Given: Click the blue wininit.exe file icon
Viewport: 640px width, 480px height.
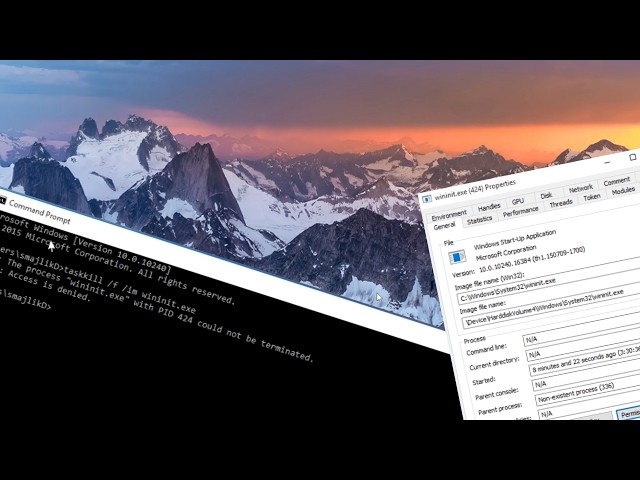Looking at the screenshot, I should pyautogui.click(x=457, y=257).
